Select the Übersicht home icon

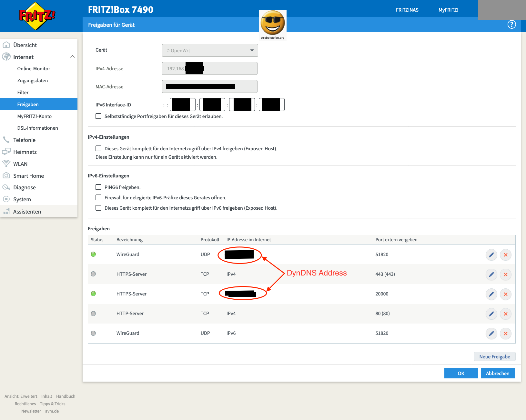(x=6, y=45)
